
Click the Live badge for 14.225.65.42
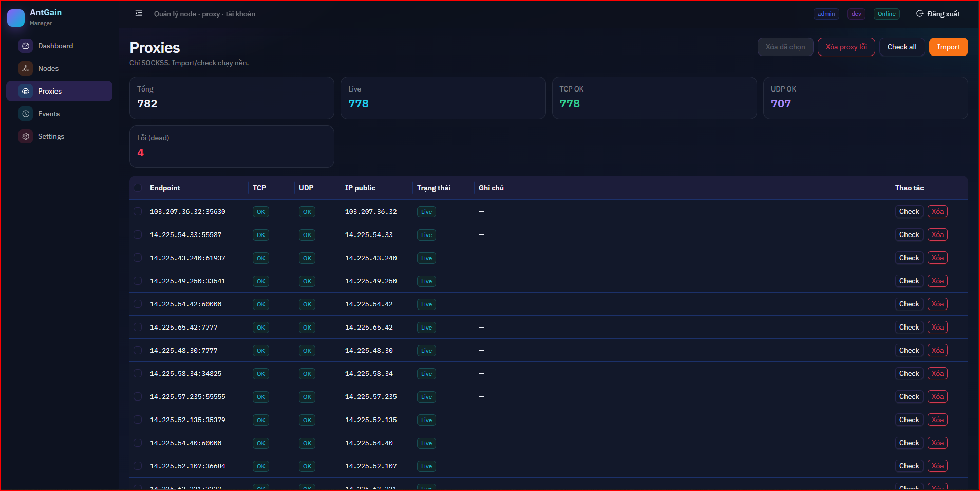click(426, 328)
